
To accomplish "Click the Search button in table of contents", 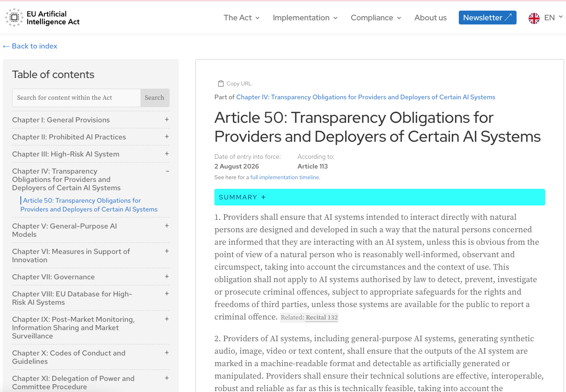I will coord(154,98).
